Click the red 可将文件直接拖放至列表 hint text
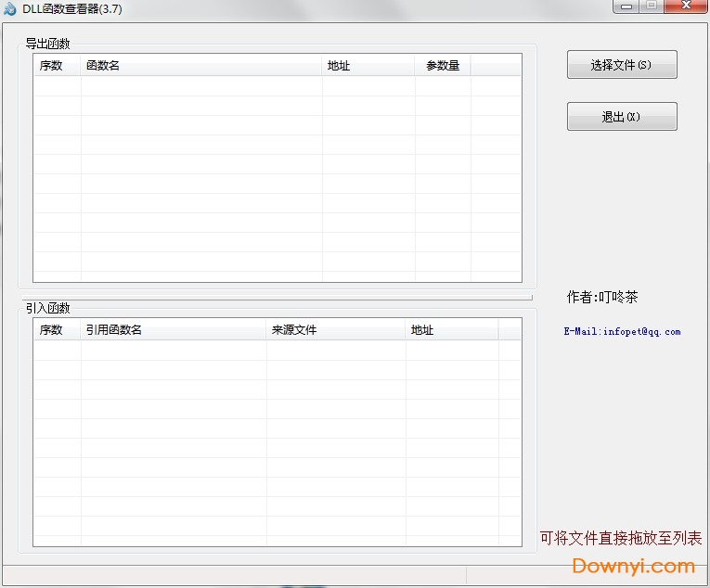This screenshot has width=710, height=588. [x=621, y=539]
